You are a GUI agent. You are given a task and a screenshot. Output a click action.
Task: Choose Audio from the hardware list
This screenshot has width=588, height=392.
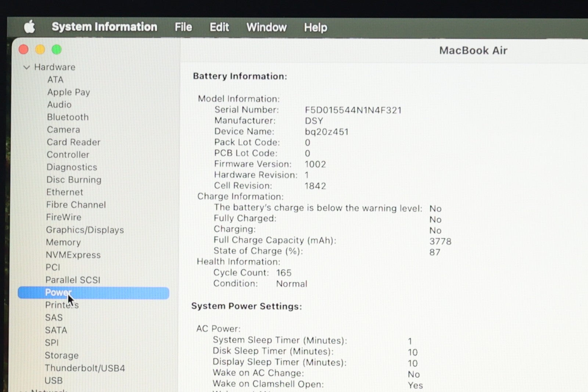[59, 105]
